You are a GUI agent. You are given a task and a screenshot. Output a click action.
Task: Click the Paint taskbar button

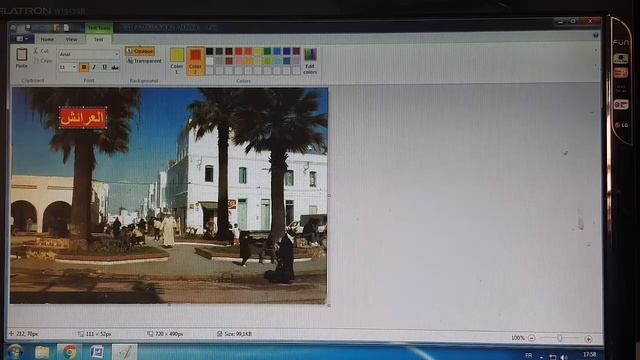pyautogui.click(x=125, y=352)
